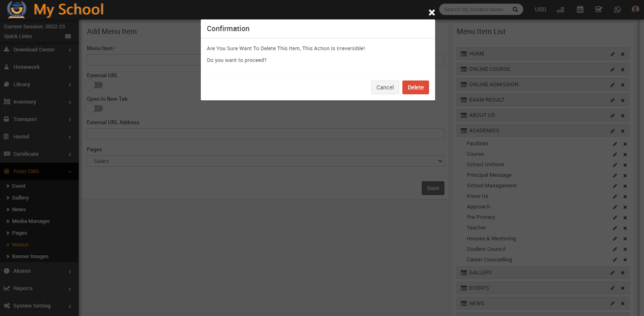Viewport: 644px width, 316px height.
Task: Close the dialog with X icon
Action: 431,13
